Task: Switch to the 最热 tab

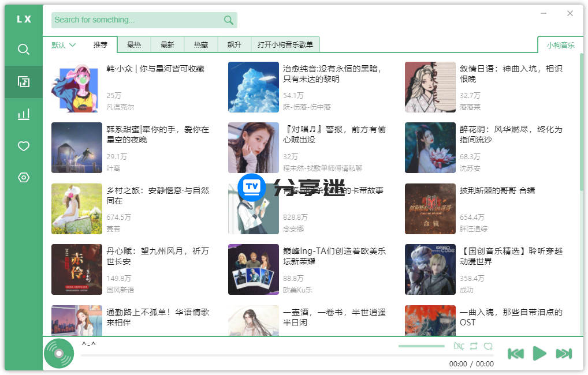Action: click(134, 44)
